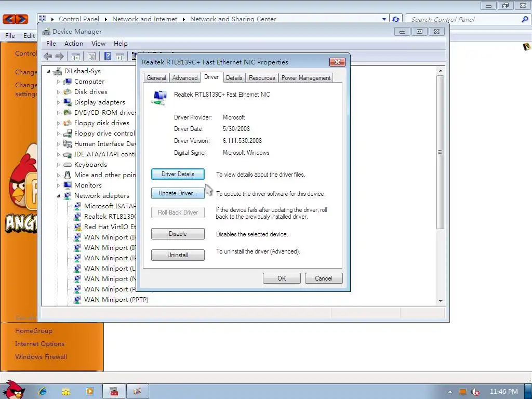
Task: Expand the Computer node in device tree
Action: coord(58,82)
